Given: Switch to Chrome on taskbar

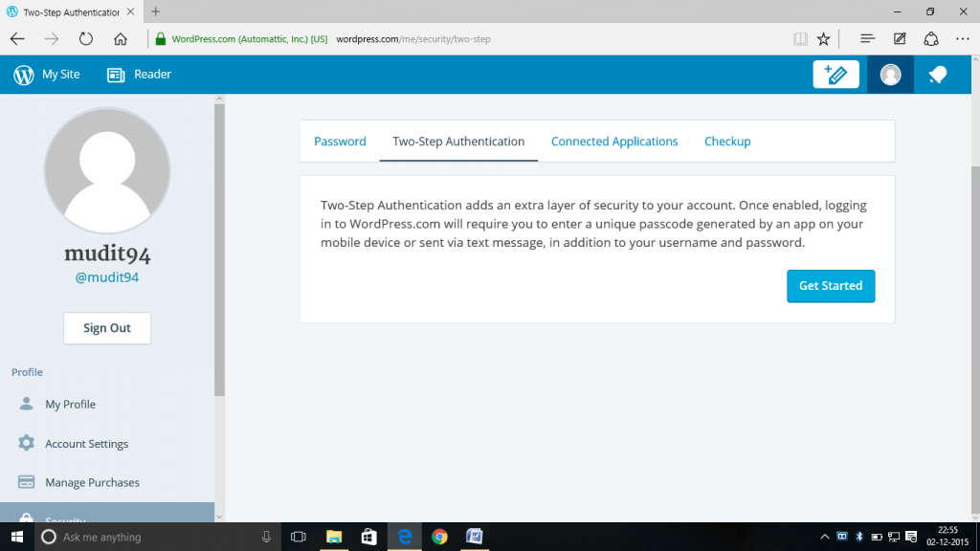Looking at the screenshot, I should (439, 537).
